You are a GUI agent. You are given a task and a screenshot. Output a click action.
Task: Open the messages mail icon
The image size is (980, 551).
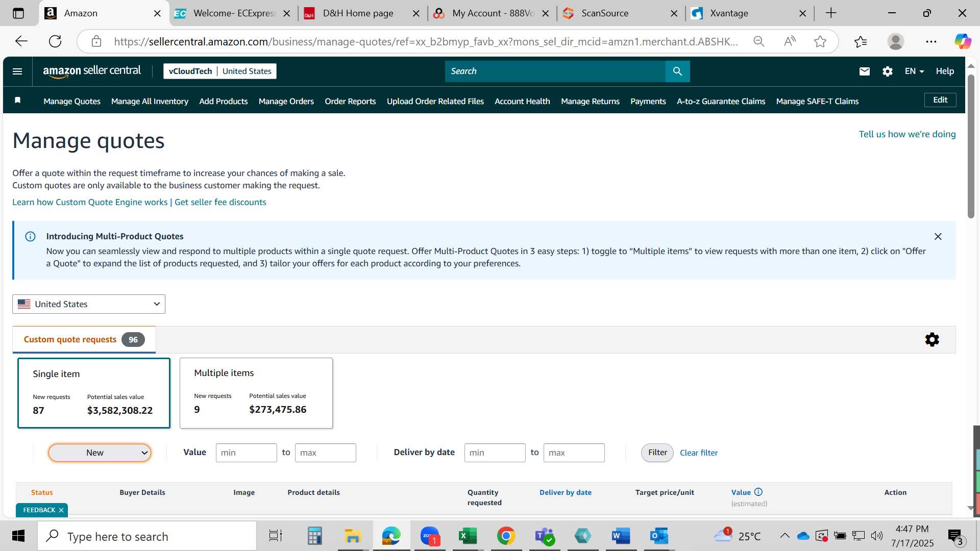click(864, 71)
